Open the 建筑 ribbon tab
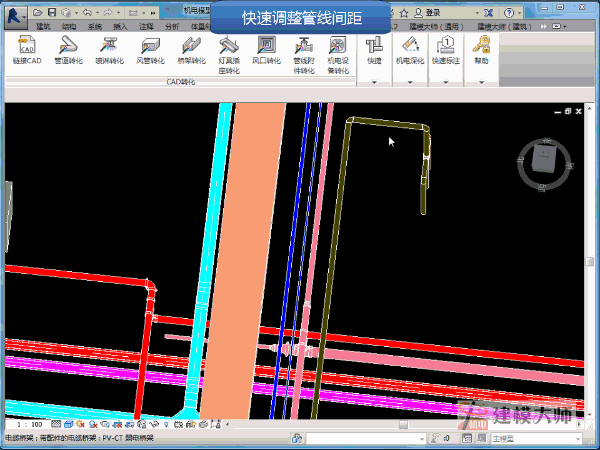 pyautogui.click(x=44, y=27)
